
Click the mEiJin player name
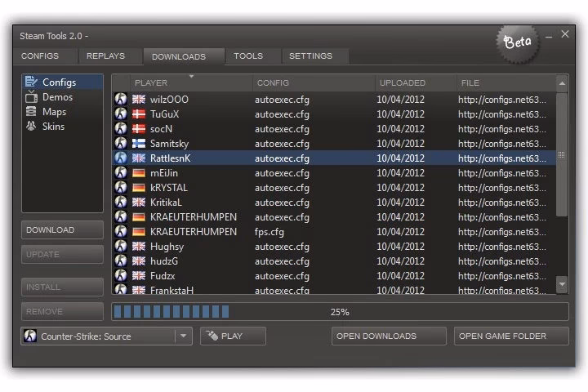(164, 173)
